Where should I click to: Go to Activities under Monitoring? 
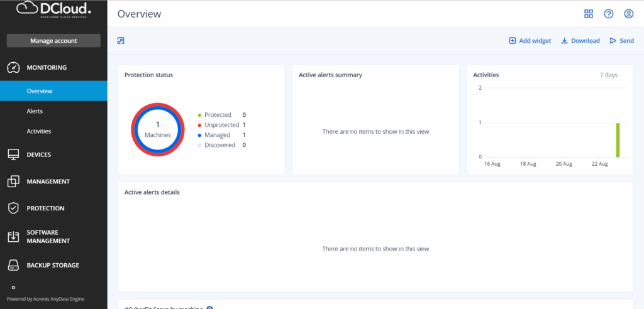pos(39,131)
